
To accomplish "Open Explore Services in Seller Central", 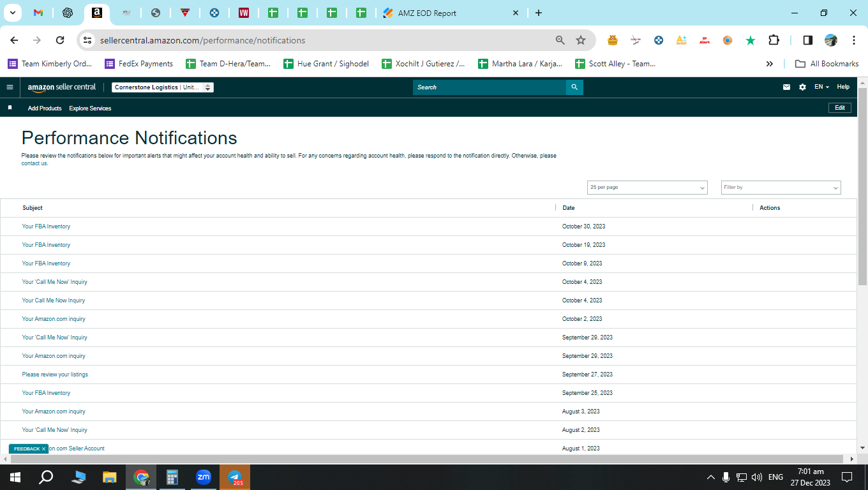I will coord(90,108).
